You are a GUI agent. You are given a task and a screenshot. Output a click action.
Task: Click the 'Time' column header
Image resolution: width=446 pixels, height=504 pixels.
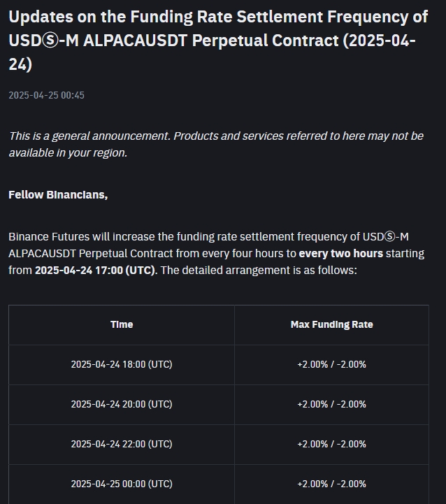pyautogui.click(x=122, y=324)
